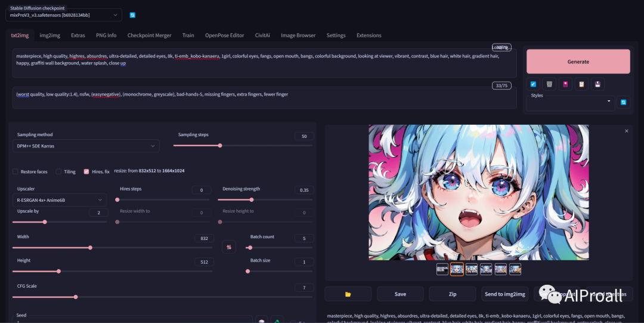
Task: Click the Upscale by value field
Action: tap(98, 213)
